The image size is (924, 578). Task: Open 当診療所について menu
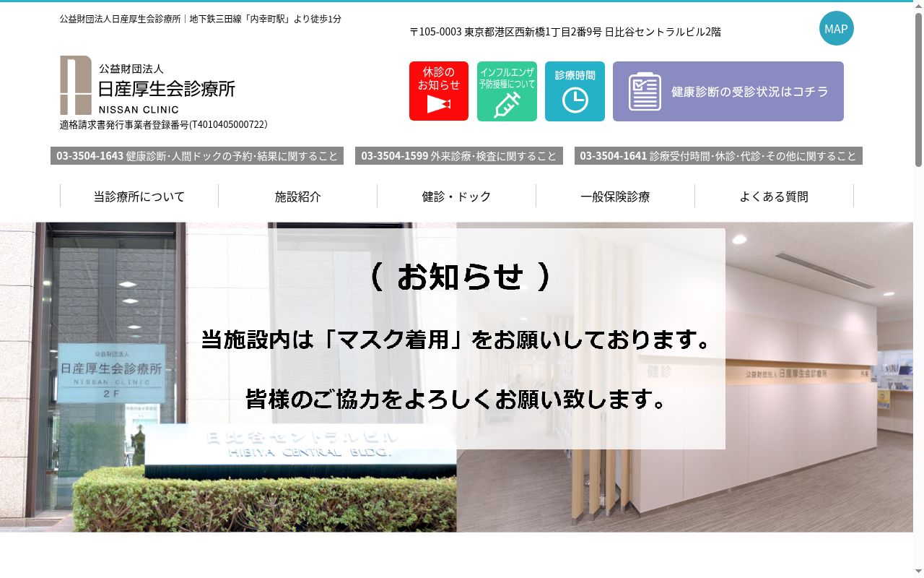click(x=139, y=196)
